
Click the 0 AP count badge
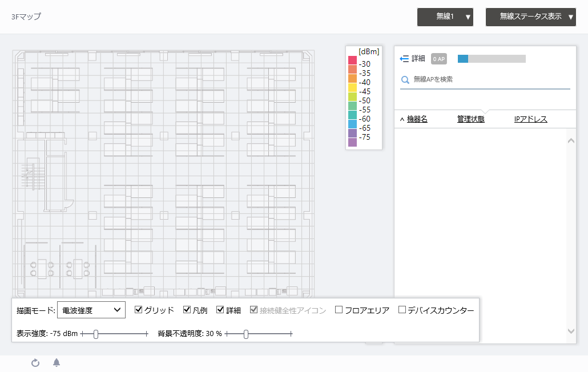tap(438, 58)
